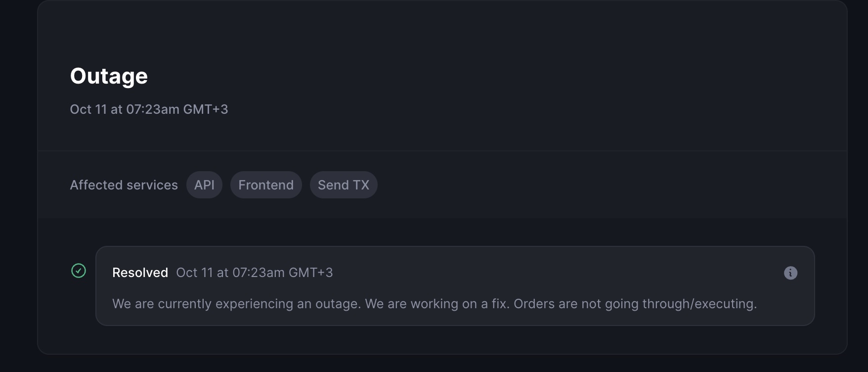Click the Affected services label

[124, 185]
